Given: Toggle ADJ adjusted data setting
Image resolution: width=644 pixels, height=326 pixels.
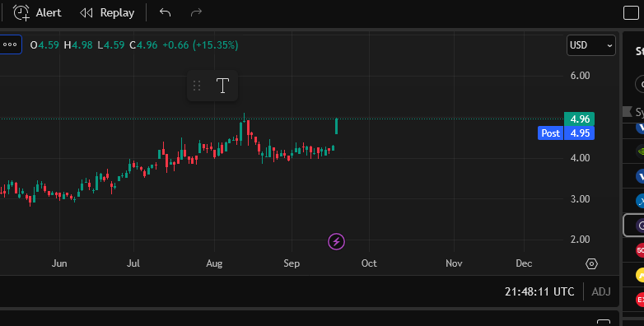Looking at the screenshot, I should [x=601, y=292].
